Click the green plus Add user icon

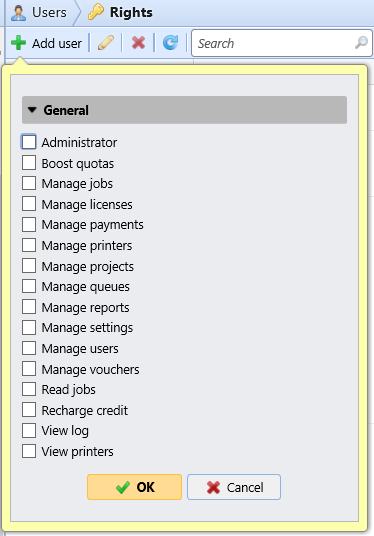click(x=18, y=43)
